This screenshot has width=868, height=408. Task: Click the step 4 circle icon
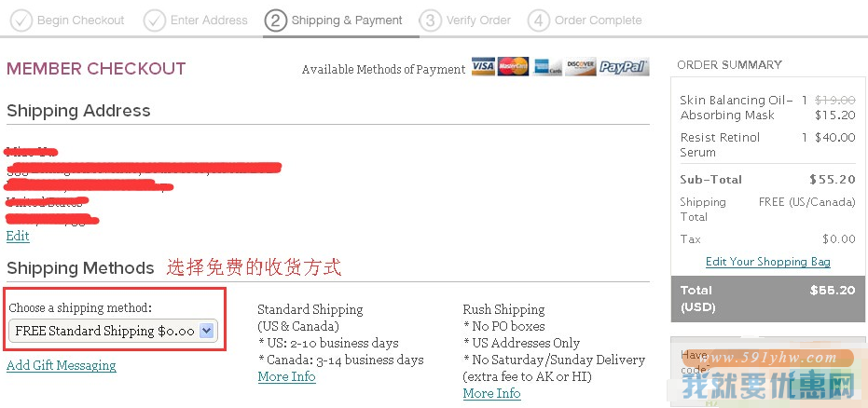pyautogui.click(x=539, y=20)
